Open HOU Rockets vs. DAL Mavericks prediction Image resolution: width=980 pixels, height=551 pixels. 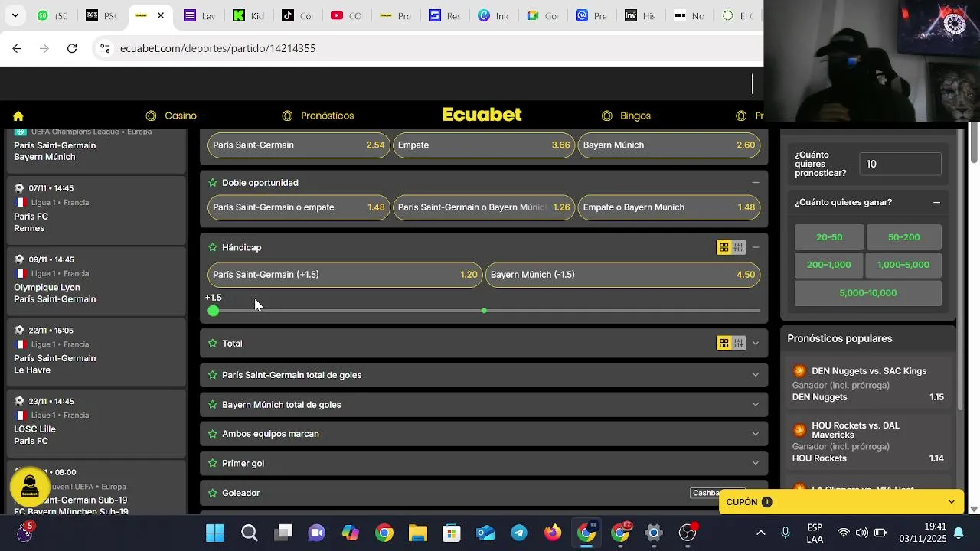coord(869,442)
